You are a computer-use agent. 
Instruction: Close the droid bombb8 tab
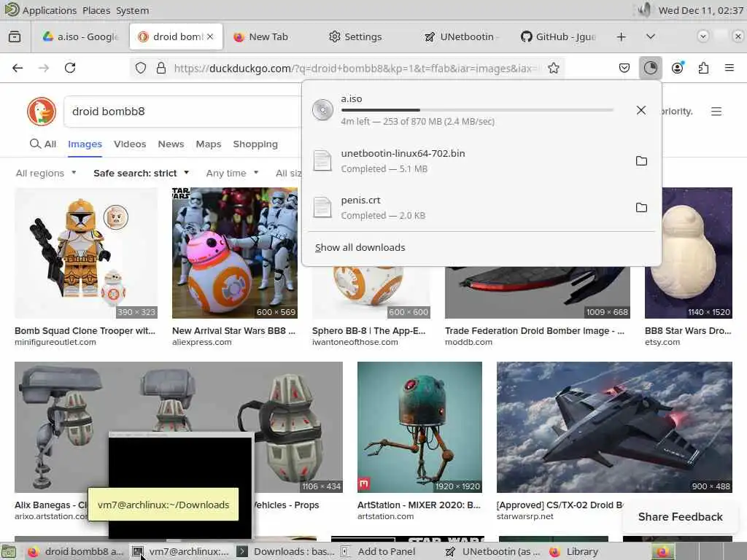click(210, 36)
